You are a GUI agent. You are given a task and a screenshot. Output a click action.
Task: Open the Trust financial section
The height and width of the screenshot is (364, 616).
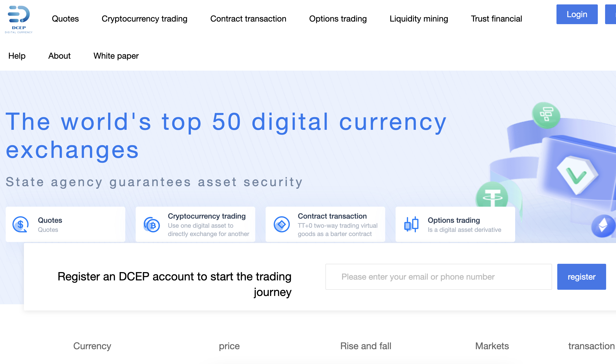point(496,18)
